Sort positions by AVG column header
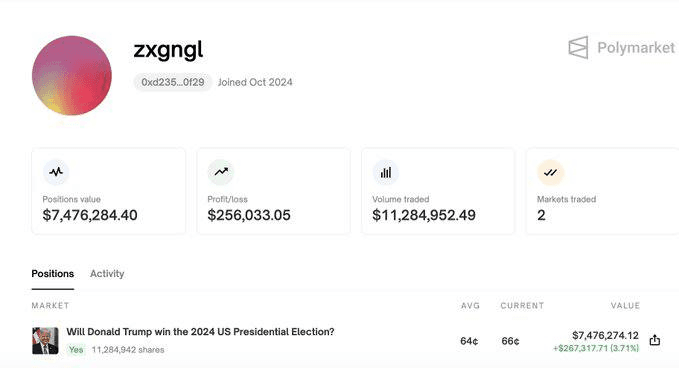The image size is (679, 368). click(x=470, y=306)
